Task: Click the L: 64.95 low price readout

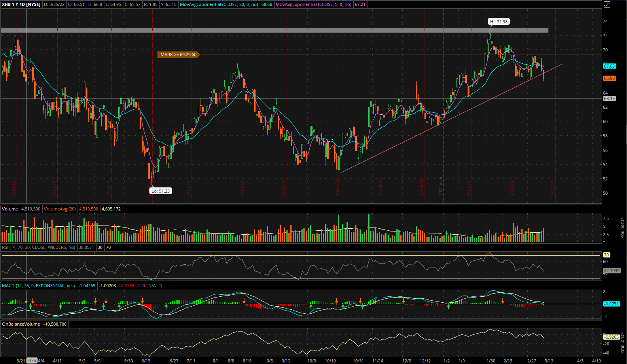Action: [x=113, y=4]
